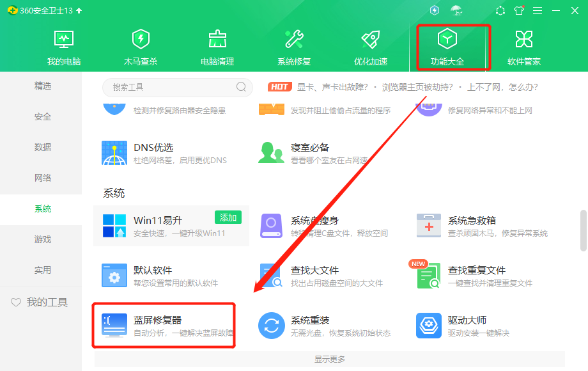Open Win11易升 windows icon
588x371 pixels.
[x=114, y=226]
